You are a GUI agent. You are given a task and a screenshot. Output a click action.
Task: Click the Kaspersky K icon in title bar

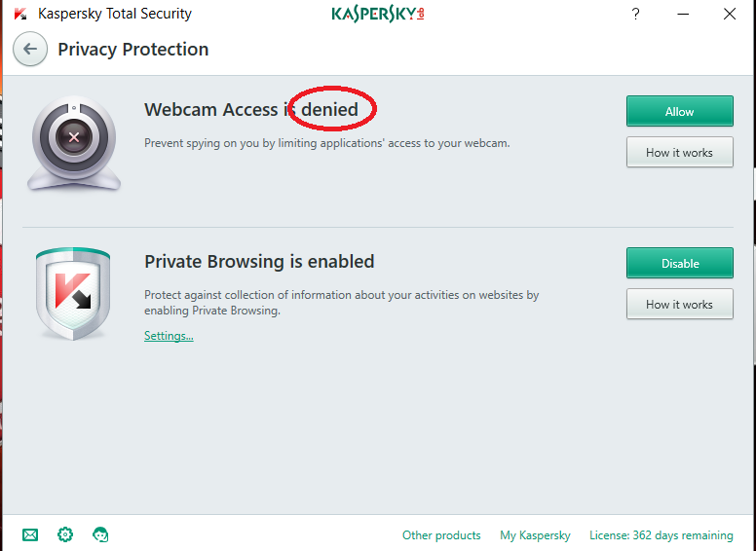tap(20, 14)
